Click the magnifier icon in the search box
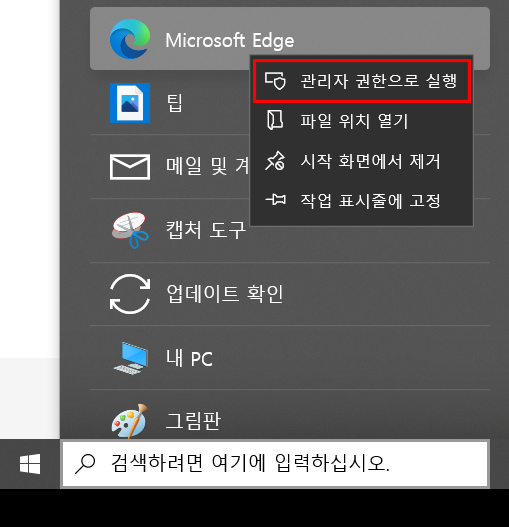Image resolution: width=509 pixels, height=527 pixels. pyautogui.click(x=85, y=464)
